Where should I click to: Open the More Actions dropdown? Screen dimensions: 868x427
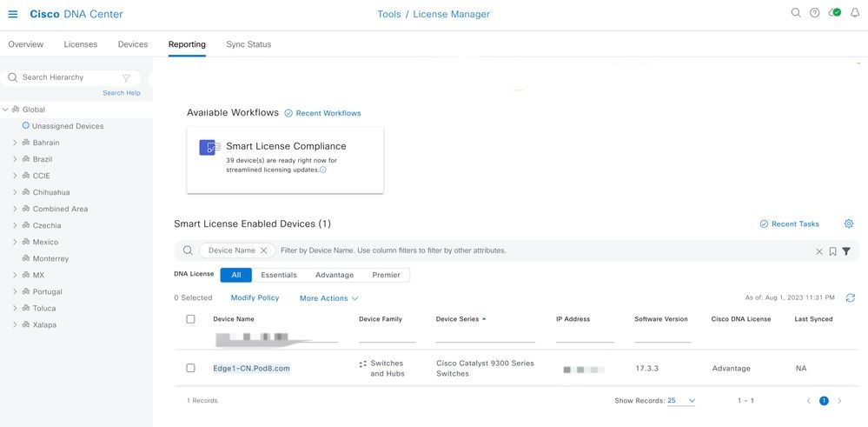click(328, 298)
